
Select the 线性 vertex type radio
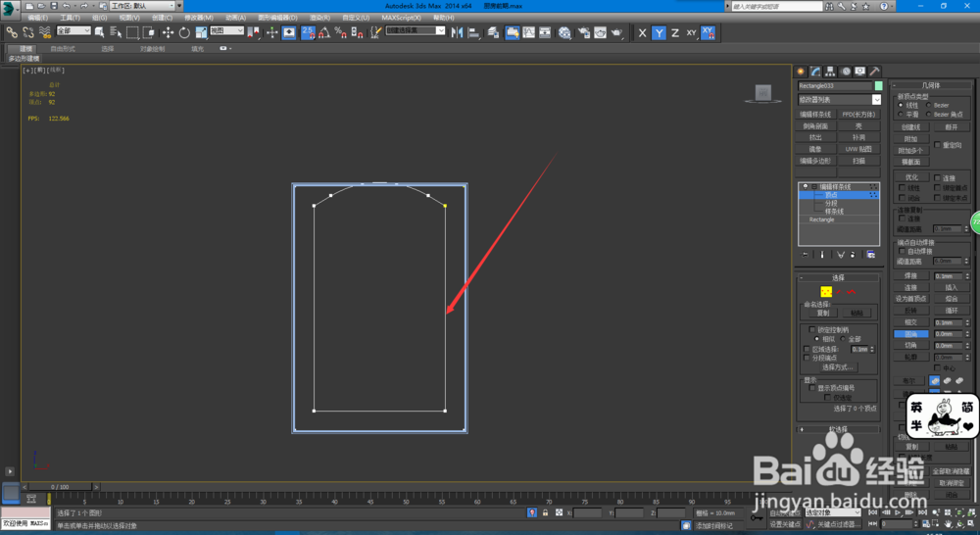(901, 105)
